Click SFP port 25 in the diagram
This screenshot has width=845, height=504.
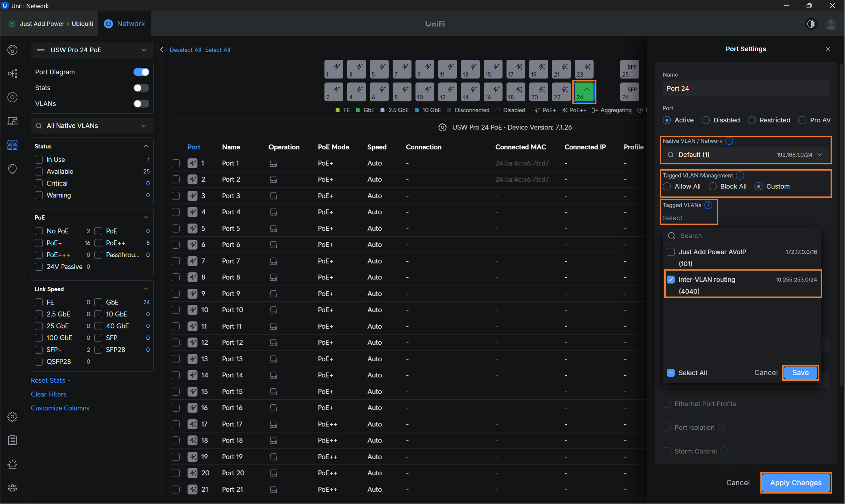click(629, 70)
